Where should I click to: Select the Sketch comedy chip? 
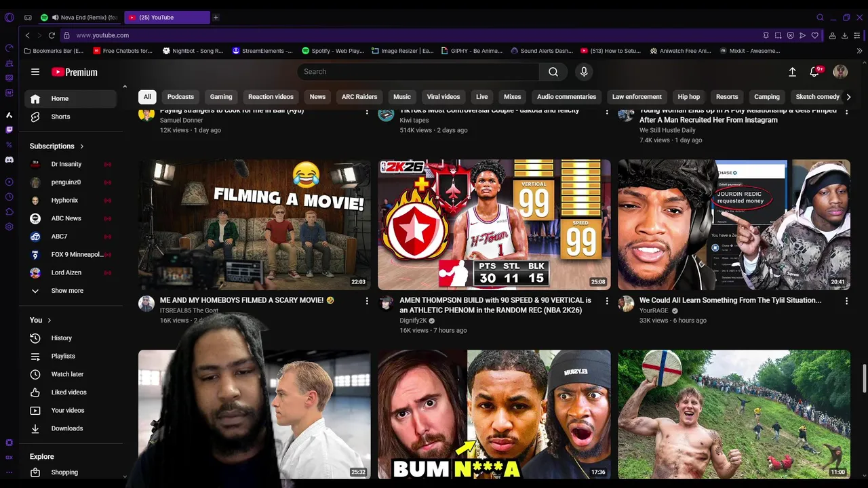click(x=817, y=97)
